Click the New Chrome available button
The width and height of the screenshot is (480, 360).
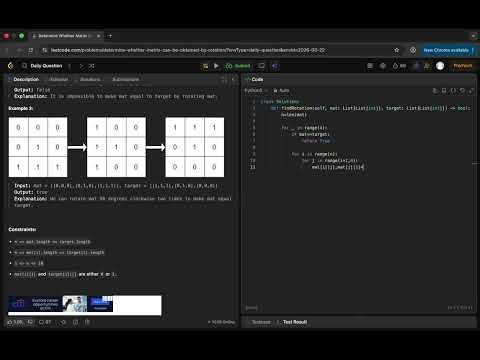click(449, 50)
